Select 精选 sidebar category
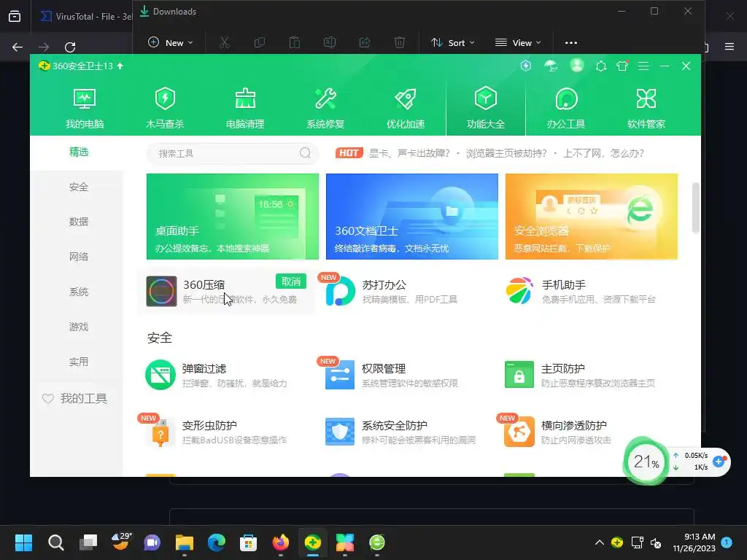This screenshot has height=560, width=747. point(79,152)
